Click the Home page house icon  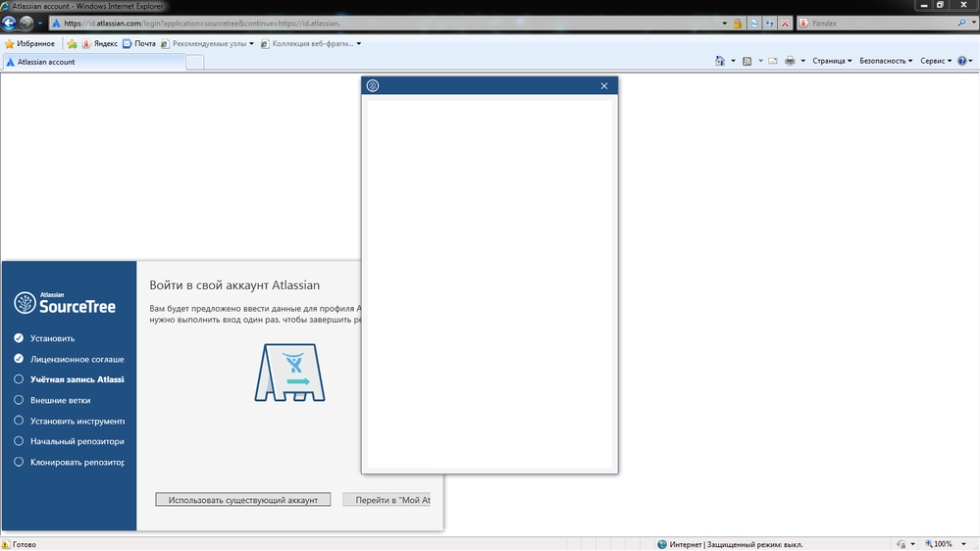(720, 61)
